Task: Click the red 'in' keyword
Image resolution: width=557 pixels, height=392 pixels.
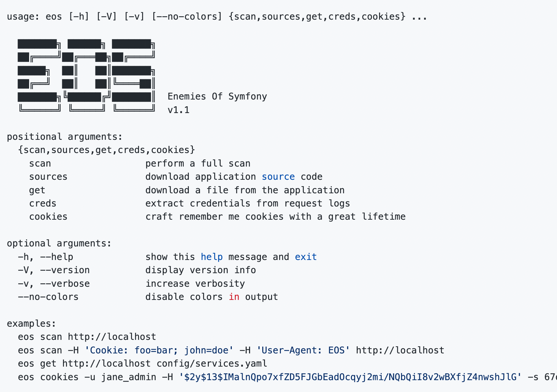Action: click(x=234, y=297)
